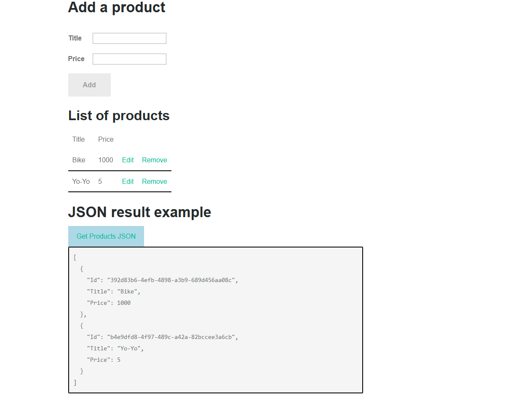Click the Get Products JSON button
The image size is (532, 398).
click(x=106, y=237)
